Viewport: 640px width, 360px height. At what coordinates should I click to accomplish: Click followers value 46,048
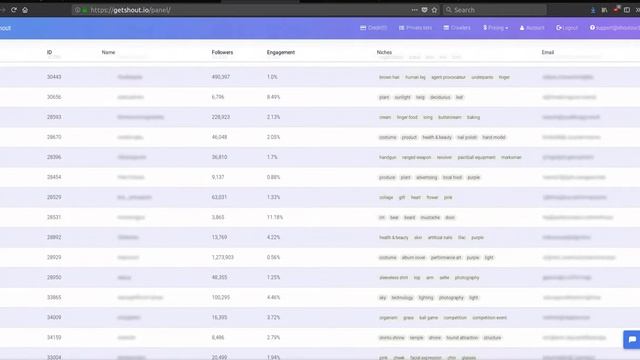[219, 137]
